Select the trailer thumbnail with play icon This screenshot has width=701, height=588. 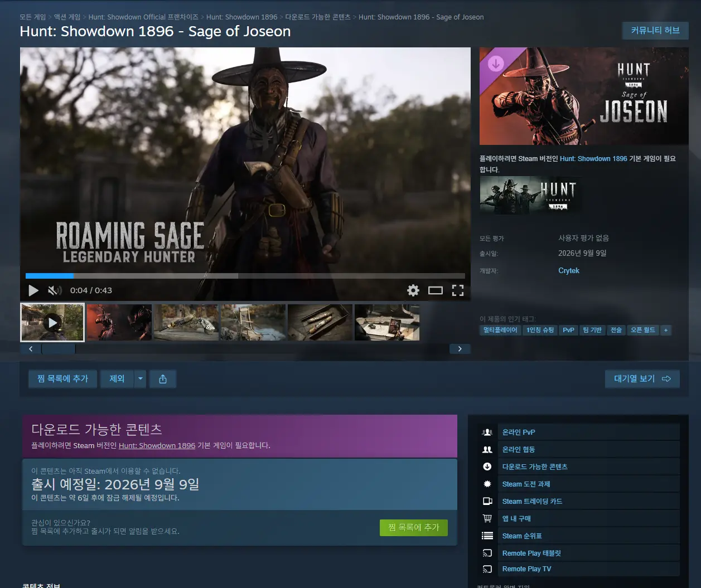[x=52, y=322]
